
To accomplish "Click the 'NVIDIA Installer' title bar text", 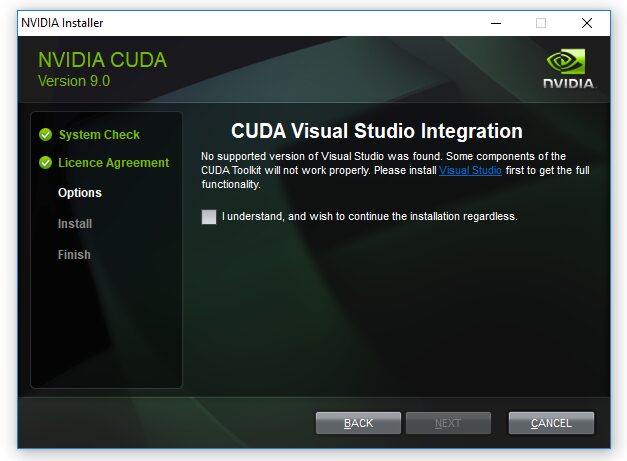I will pos(62,23).
